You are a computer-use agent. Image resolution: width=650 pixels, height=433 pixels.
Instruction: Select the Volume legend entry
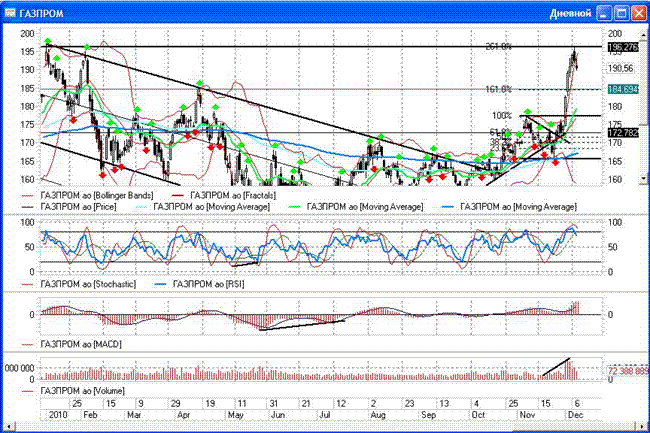[82, 391]
